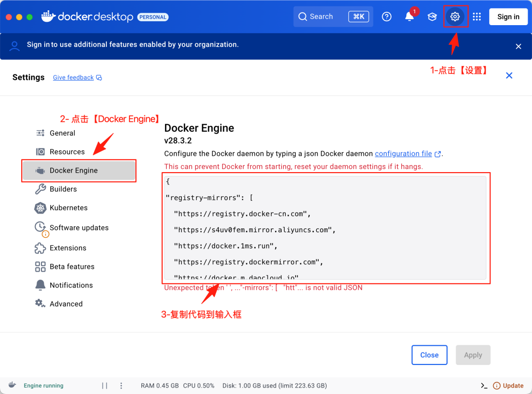
Task: Pause the engine with the pause icon
Action: click(104, 386)
